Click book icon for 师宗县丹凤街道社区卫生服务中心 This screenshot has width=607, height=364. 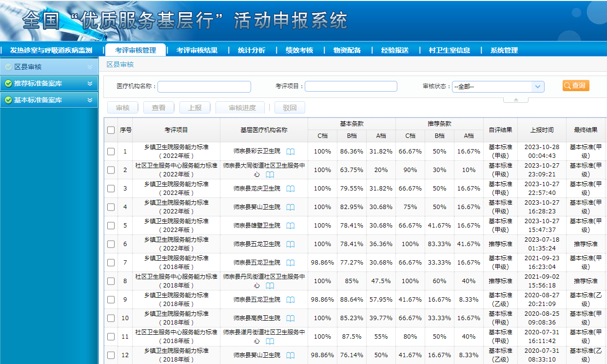(270, 286)
